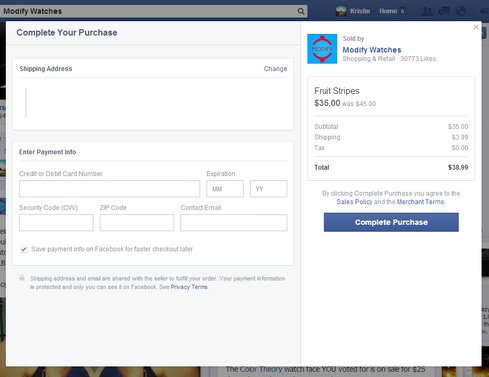Click the expiration year YY field
Screen dimensions: 489x377
click(x=268, y=189)
